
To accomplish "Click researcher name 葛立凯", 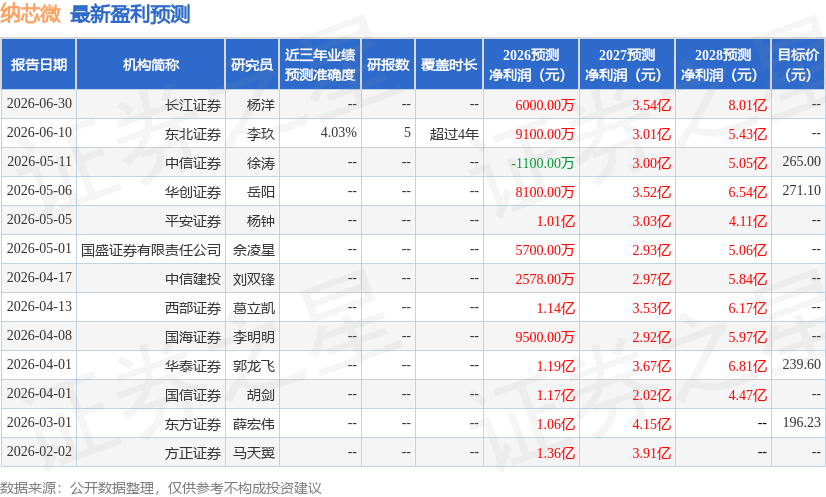I will point(254,308).
